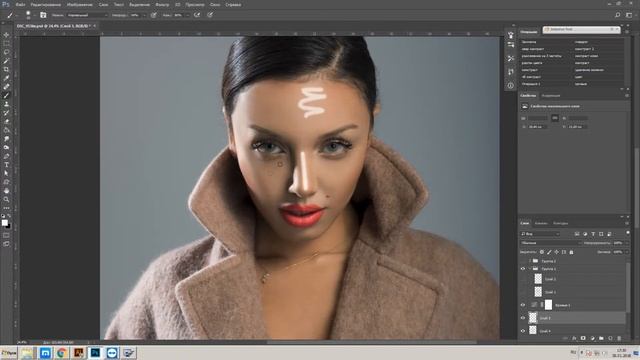
Task: Select the Zoom tool
Action: click(6, 199)
